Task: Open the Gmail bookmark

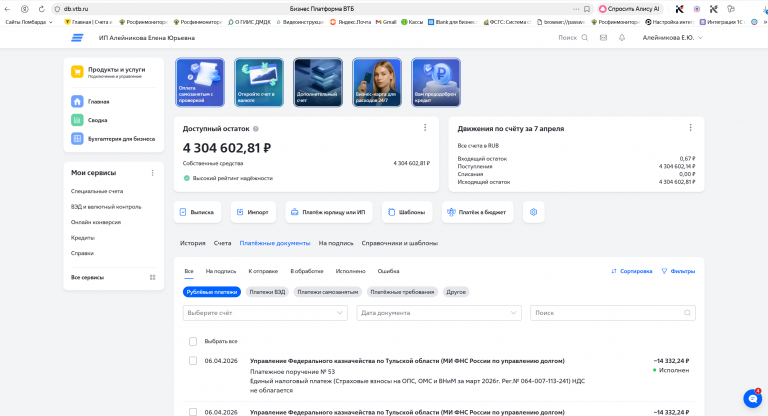Action: tap(386, 22)
